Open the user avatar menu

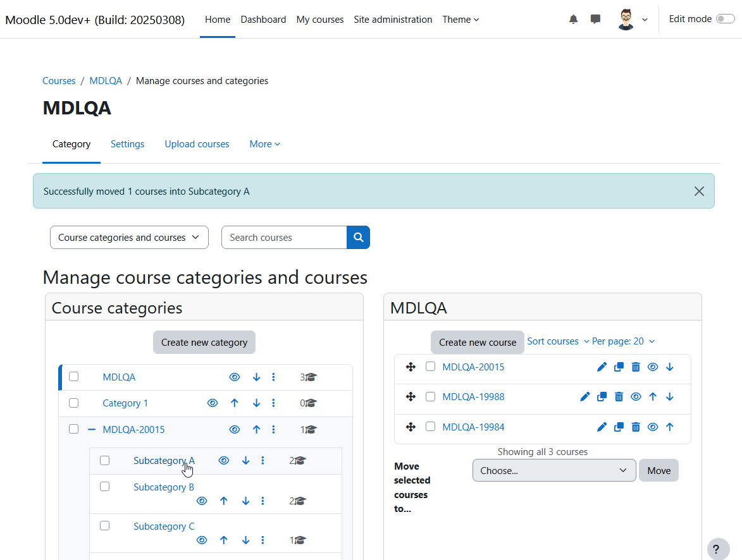tap(632, 20)
